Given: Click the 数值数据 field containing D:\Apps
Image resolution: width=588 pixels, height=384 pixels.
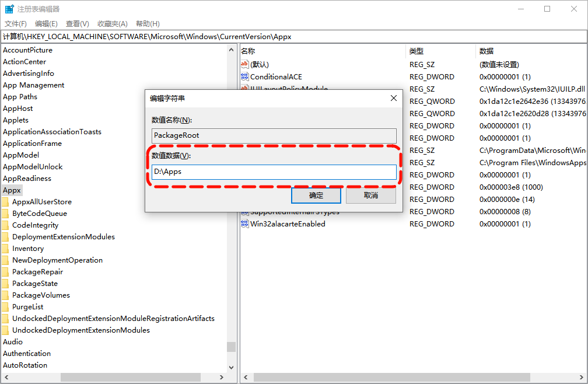Looking at the screenshot, I should point(274,172).
